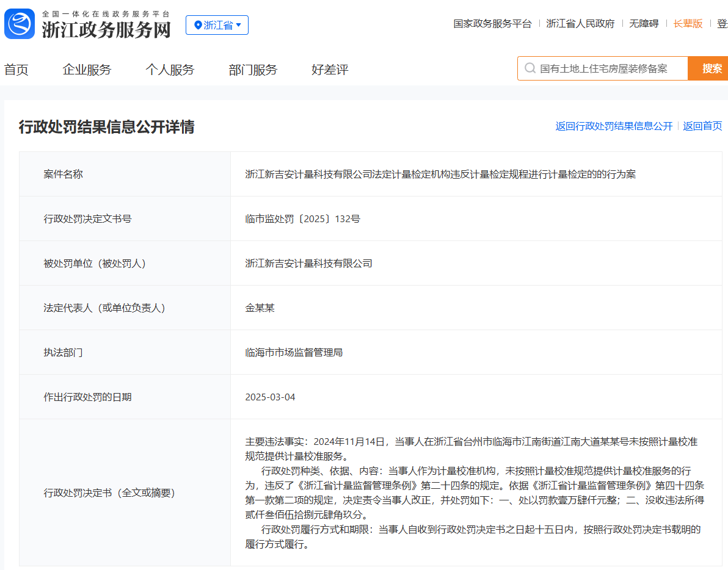Switch to the 好差评 section
Image resolution: width=728 pixels, height=570 pixels.
pyautogui.click(x=330, y=70)
